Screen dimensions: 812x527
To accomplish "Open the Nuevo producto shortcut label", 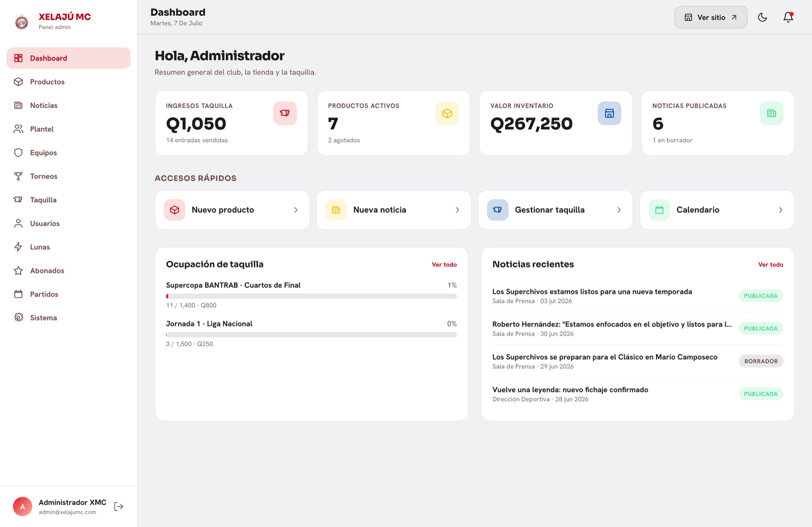I will [223, 210].
